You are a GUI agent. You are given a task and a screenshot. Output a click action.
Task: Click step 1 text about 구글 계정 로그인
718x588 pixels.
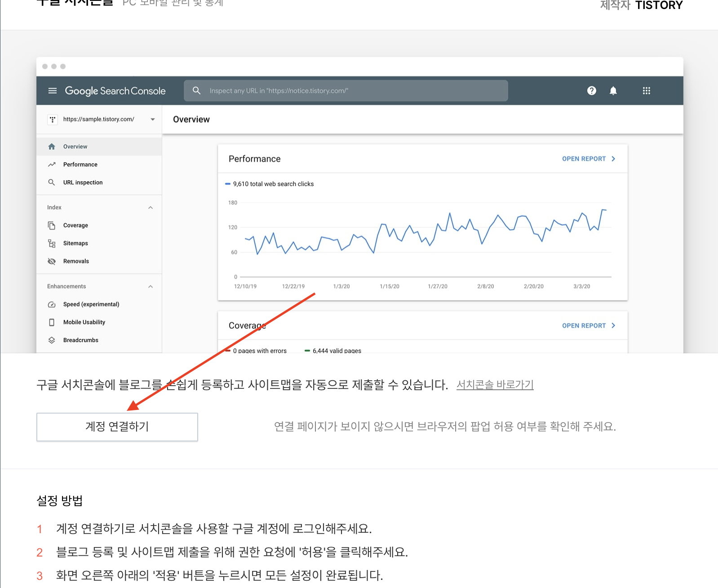pyautogui.click(x=214, y=529)
